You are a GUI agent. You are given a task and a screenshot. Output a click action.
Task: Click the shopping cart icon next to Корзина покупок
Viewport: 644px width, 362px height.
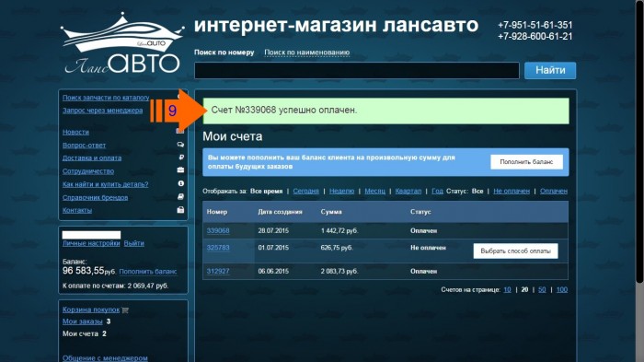tap(125, 310)
